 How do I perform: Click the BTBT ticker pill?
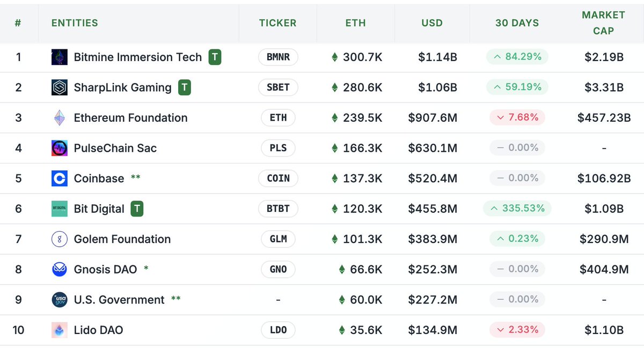(x=278, y=209)
